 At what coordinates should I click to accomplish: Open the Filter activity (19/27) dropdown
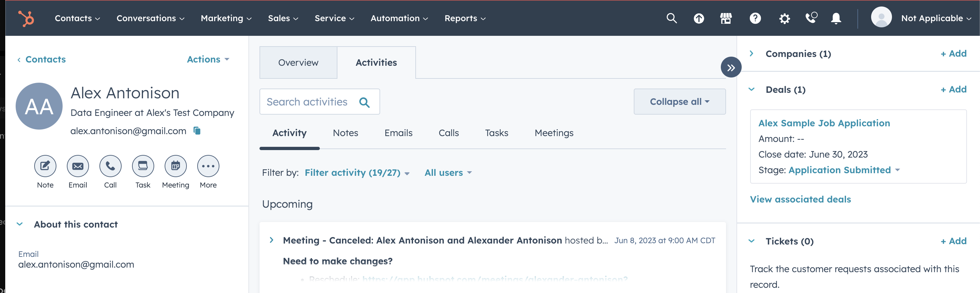(x=357, y=173)
